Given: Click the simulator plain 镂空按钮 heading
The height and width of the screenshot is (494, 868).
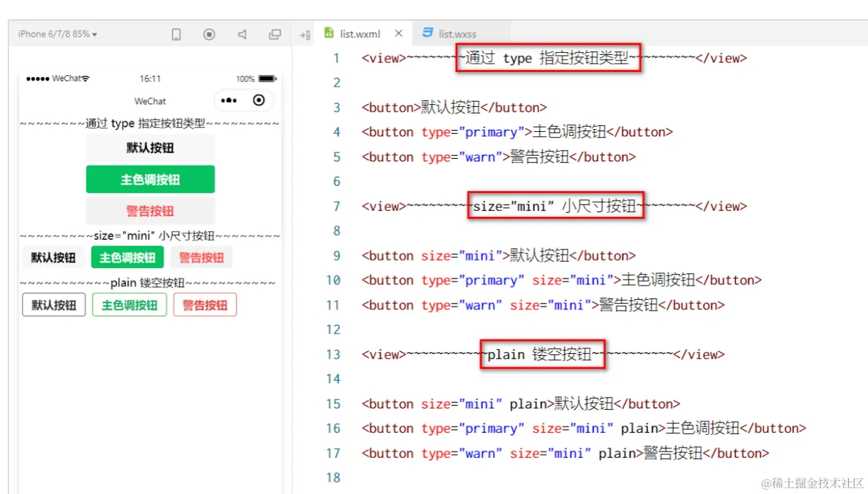Looking at the screenshot, I should pos(147,283).
